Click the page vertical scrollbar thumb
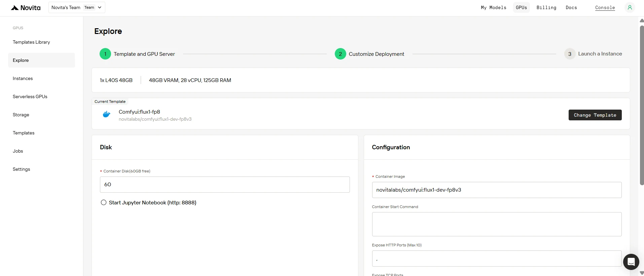This screenshot has height=276, width=644. pyautogui.click(x=642, y=105)
